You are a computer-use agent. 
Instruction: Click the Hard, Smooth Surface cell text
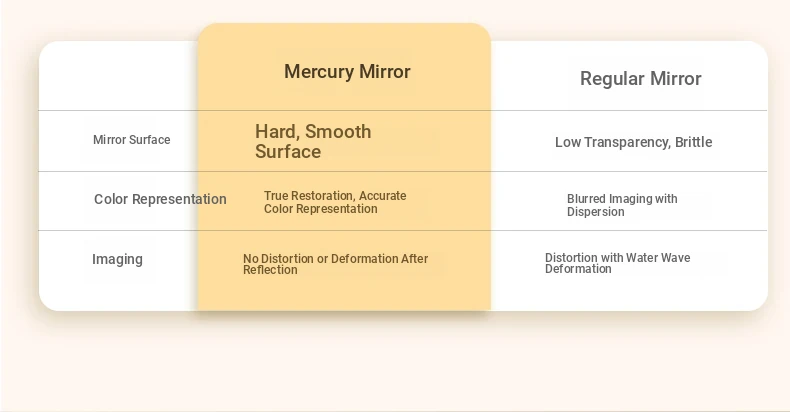[313, 142]
